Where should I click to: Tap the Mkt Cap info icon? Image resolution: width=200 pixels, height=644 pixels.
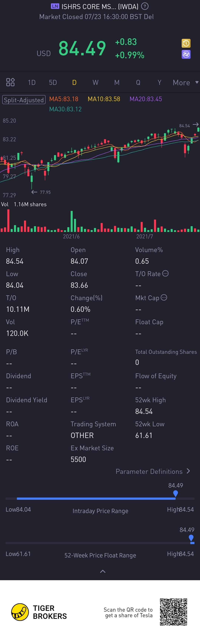[x=164, y=297]
